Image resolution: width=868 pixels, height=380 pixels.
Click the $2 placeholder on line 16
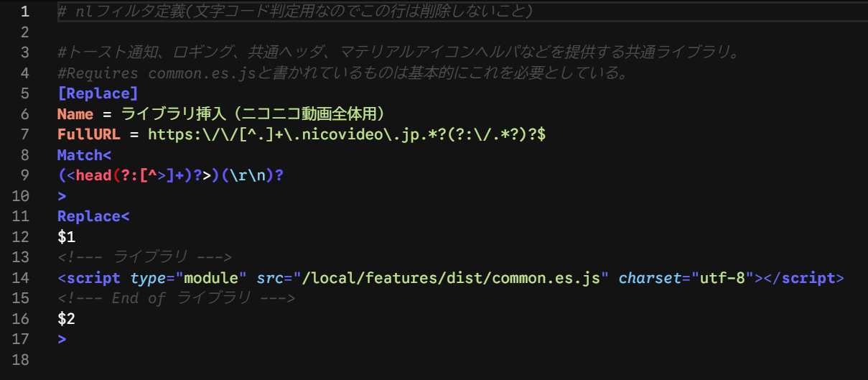click(66, 318)
